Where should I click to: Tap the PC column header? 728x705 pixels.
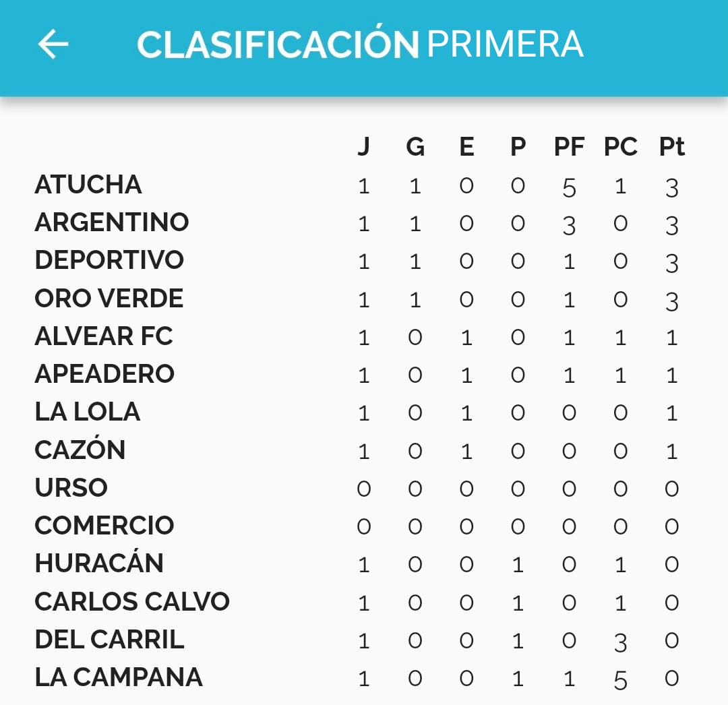[x=620, y=147]
